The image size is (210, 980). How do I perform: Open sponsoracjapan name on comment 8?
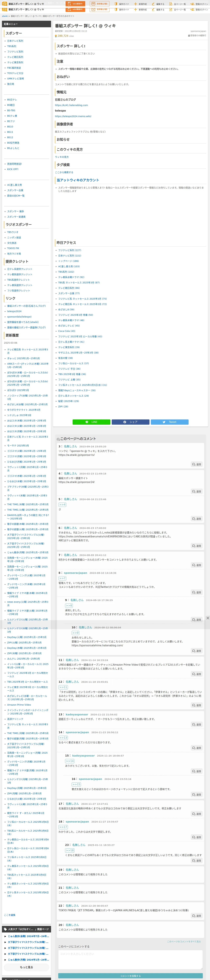tap(75, 573)
